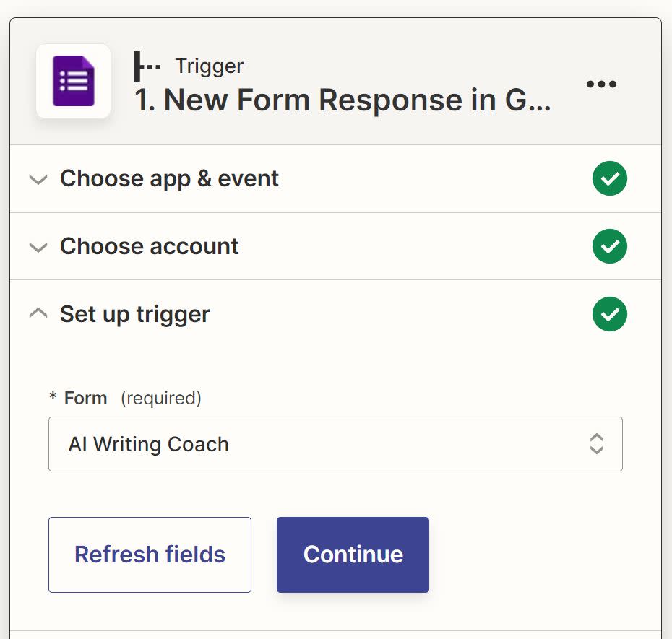Click the purple Google Forms app icon
Image resolution: width=672 pixels, height=639 pixels.
(x=73, y=81)
